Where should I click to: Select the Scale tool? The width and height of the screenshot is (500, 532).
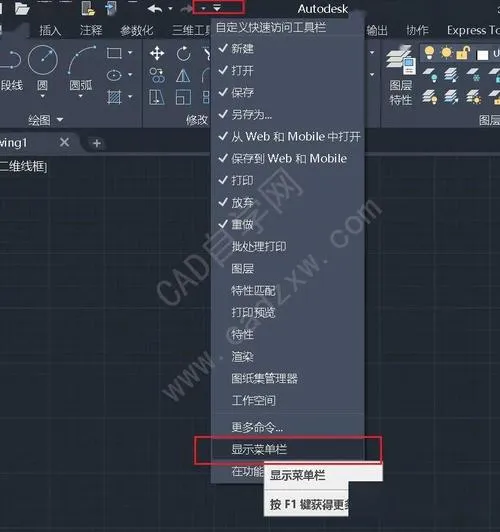click(x=183, y=97)
